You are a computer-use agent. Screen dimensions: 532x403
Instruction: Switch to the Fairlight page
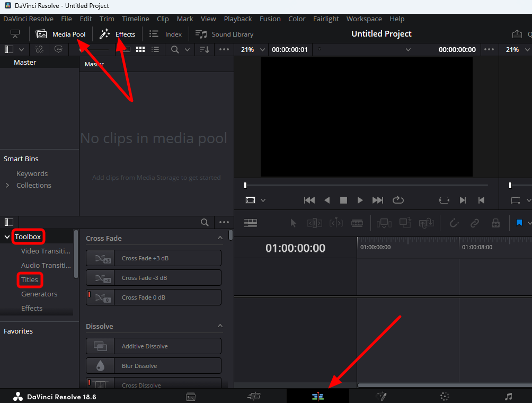(x=508, y=396)
